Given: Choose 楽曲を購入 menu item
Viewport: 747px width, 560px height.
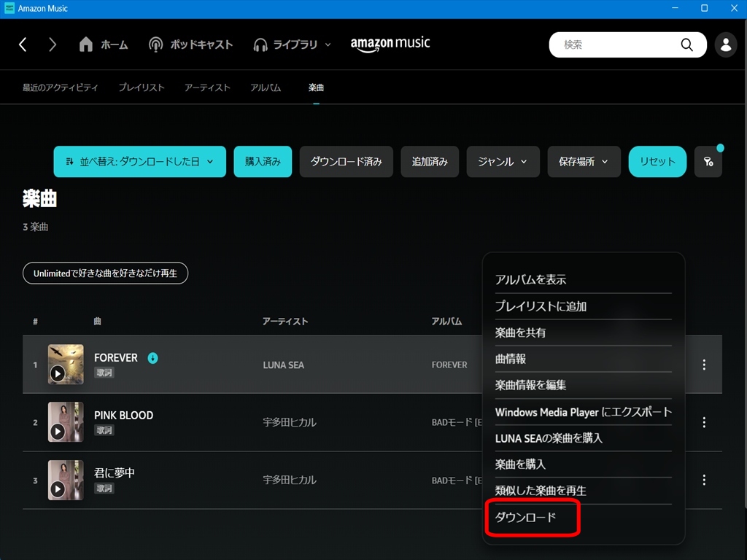Looking at the screenshot, I should pos(583,464).
